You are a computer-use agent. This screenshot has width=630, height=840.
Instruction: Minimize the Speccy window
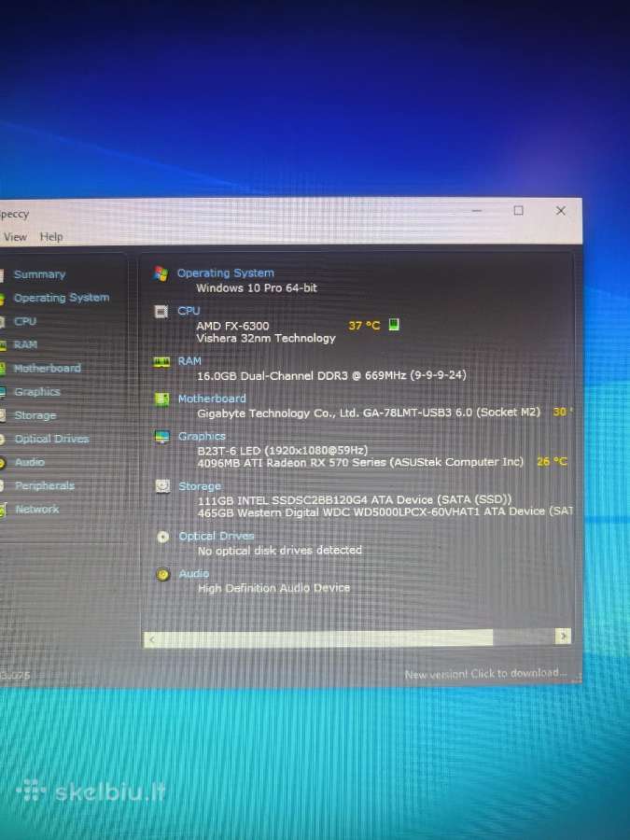click(x=476, y=211)
